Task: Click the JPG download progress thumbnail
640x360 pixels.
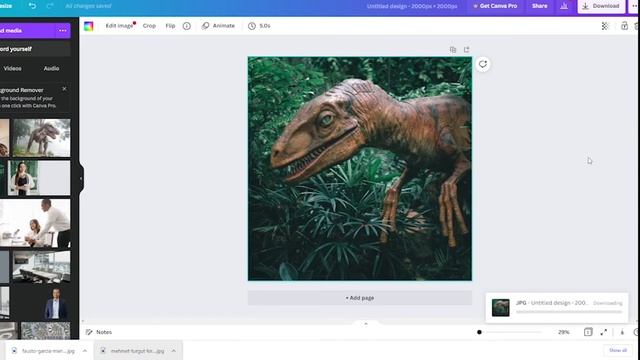Action: click(x=500, y=308)
